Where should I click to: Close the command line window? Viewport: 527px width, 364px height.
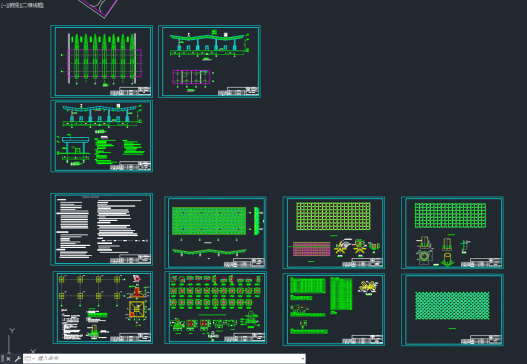8,359
